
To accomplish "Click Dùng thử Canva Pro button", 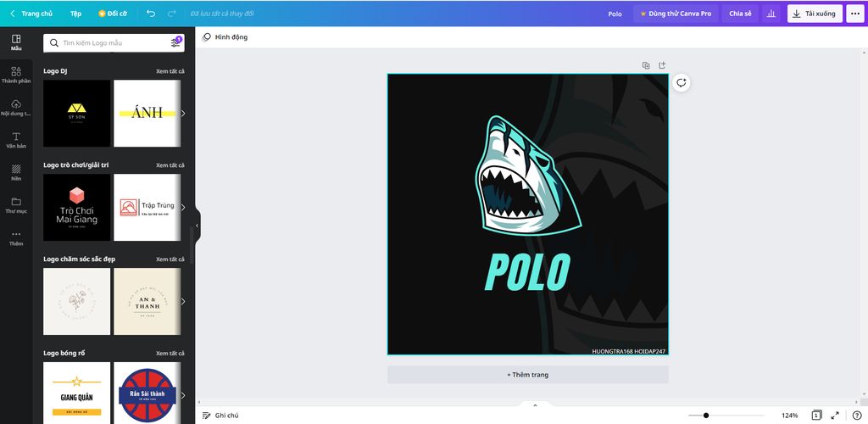I will coord(676,14).
